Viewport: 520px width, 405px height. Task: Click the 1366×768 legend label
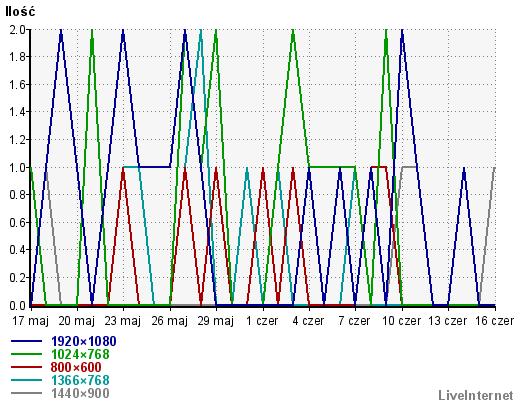point(80,380)
